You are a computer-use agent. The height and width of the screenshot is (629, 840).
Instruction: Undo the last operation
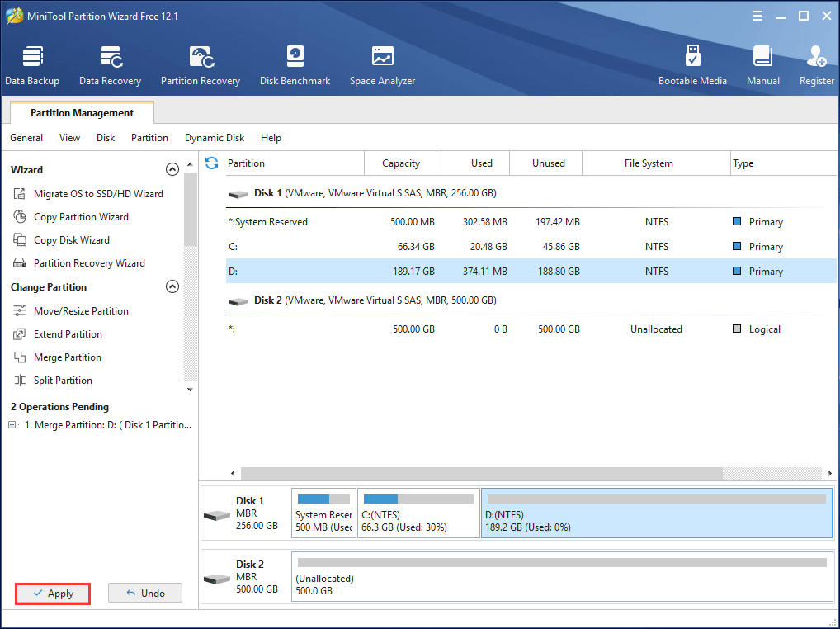click(145, 592)
